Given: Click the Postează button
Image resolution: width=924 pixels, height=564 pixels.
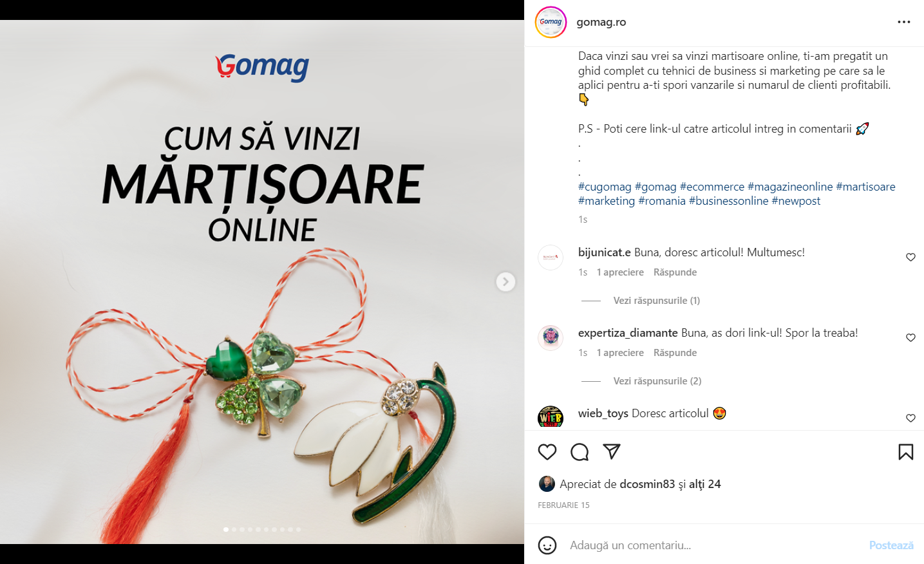Looking at the screenshot, I should (891, 545).
